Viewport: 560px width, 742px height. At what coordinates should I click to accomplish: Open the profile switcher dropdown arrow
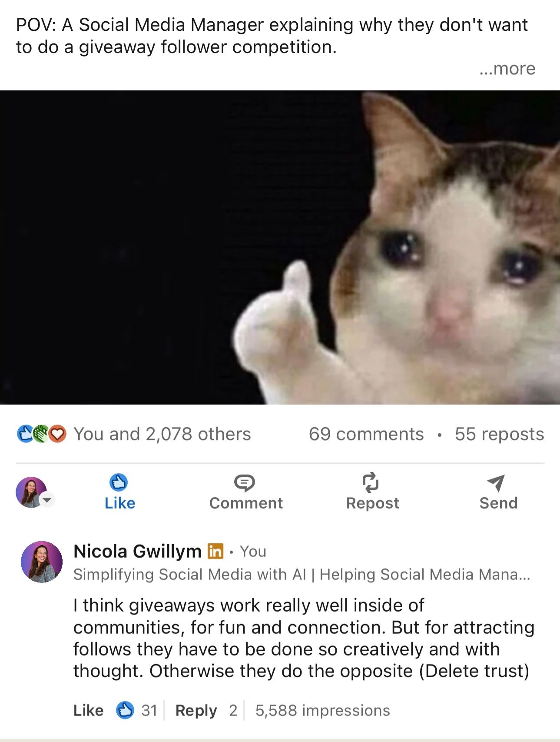[x=47, y=500]
